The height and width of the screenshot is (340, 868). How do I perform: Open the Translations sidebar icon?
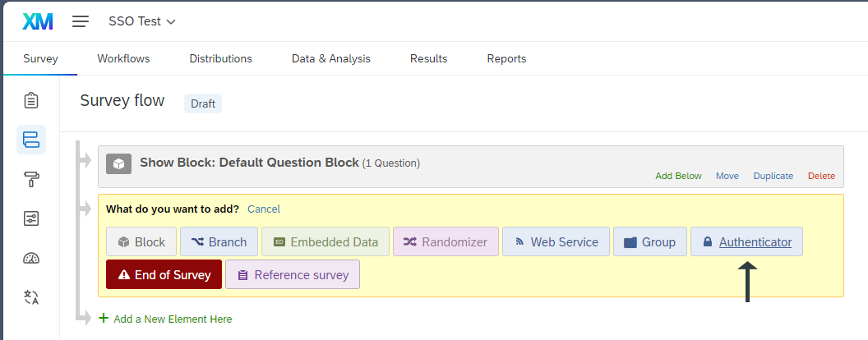click(31, 297)
